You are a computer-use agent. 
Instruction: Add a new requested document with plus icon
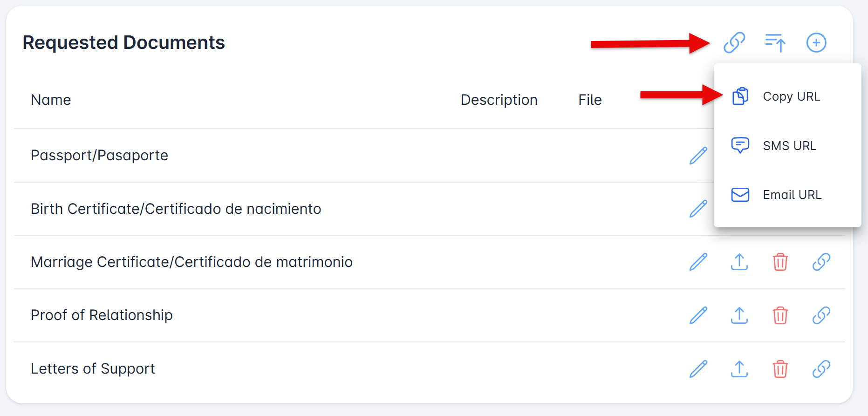coord(816,43)
